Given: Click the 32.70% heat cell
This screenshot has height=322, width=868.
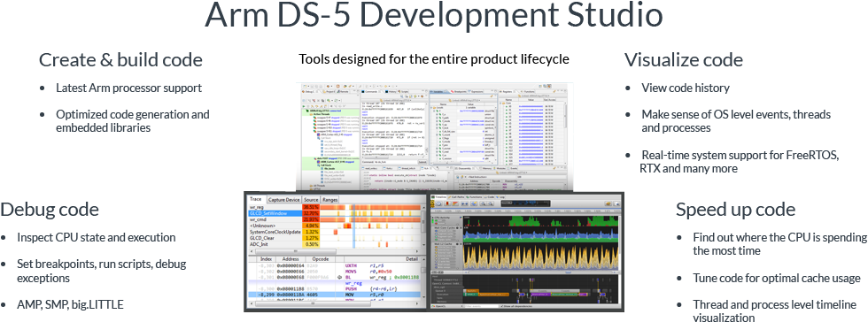Looking at the screenshot, I should point(311,213).
